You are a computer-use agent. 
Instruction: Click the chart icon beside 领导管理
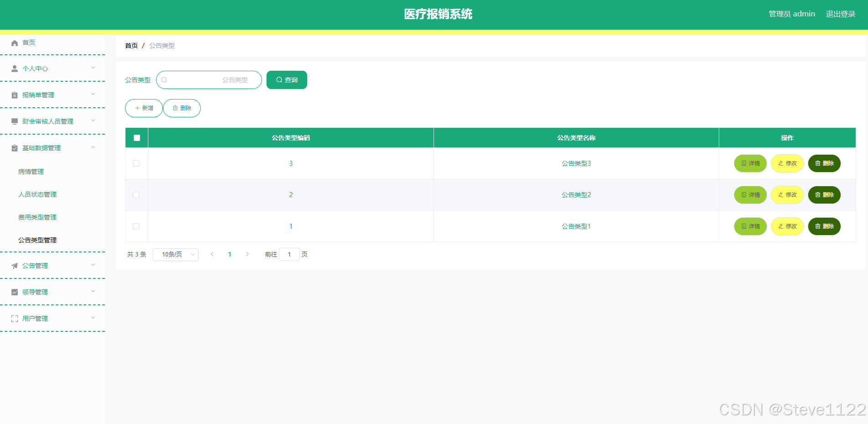(x=15, y=293)
